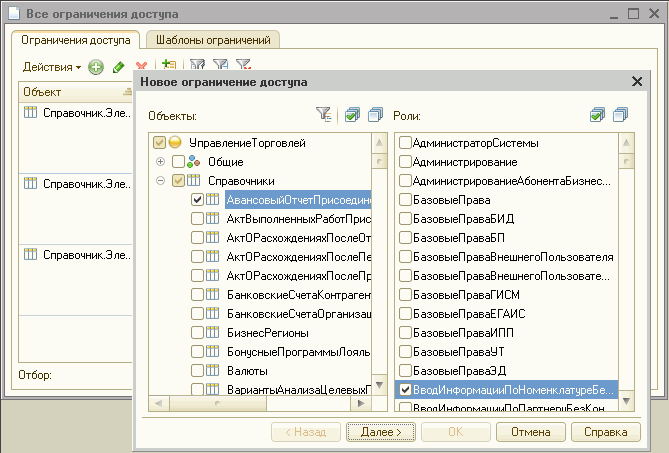This screenshot has height=453, width=669.
Task: Click the red Delete icon in toolbar
Action: [141, 66]
